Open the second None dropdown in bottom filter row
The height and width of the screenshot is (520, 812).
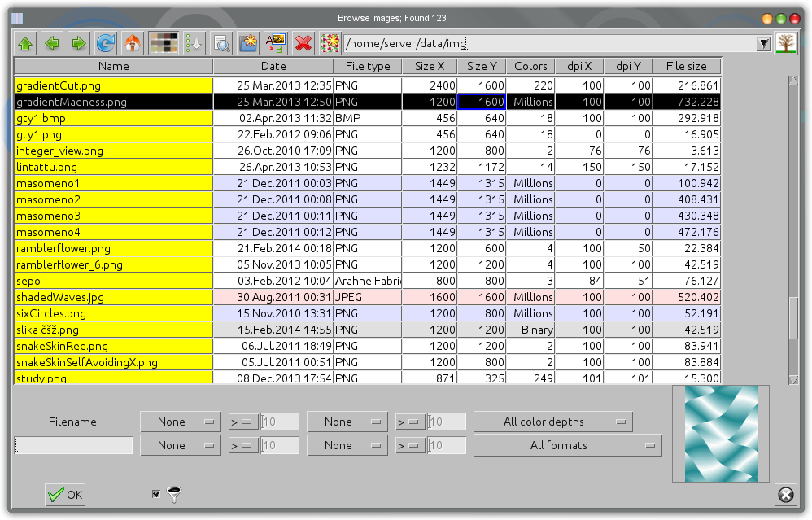(x=347, y=445)
